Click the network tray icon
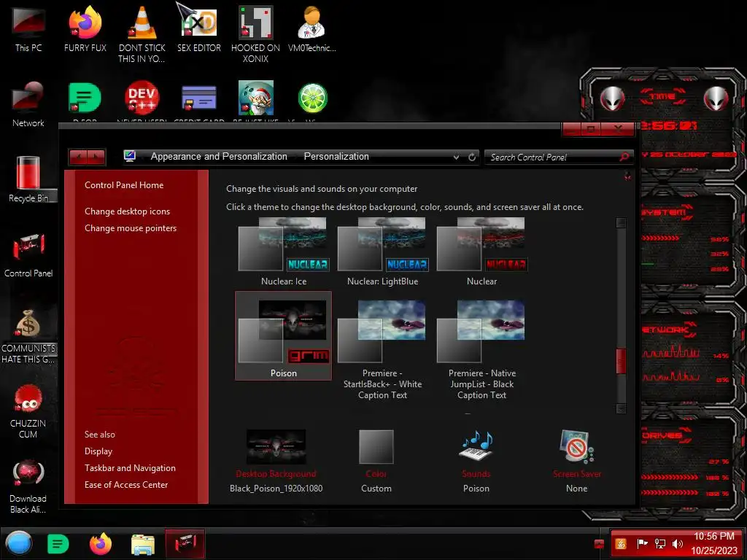This screenshot has width=747, height=560. [x=660, y=544]
